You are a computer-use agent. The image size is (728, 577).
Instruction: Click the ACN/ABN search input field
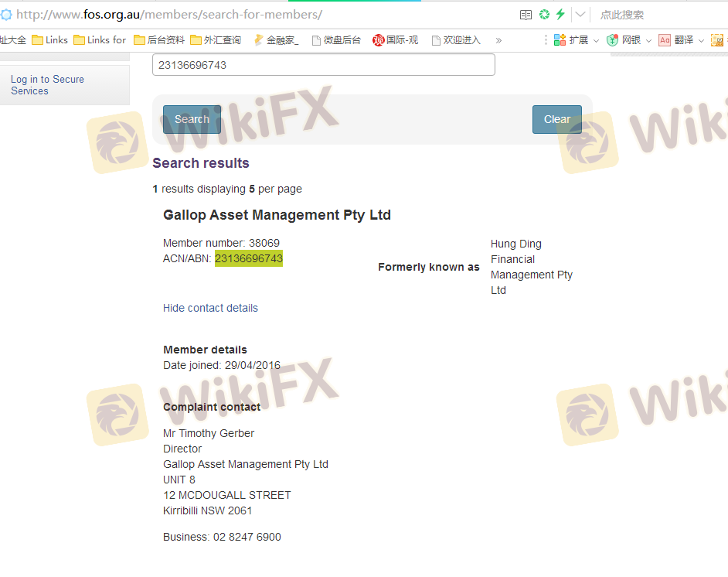(x=324, y=64)
